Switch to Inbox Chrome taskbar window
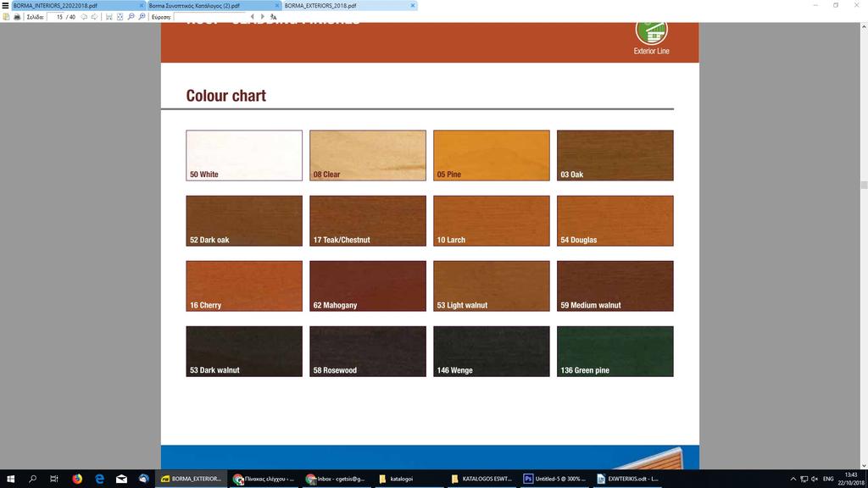The image size is (868, 488). click(x=337, y=480)
